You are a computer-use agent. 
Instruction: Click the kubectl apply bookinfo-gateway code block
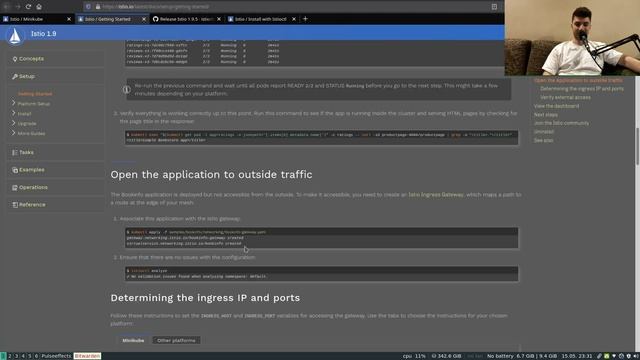(x=322, y=238)
